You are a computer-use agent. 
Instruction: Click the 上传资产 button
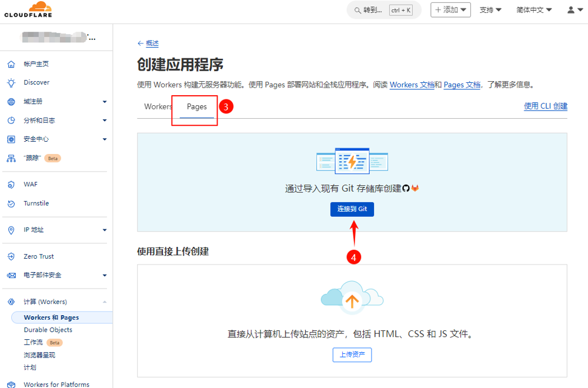352,354
